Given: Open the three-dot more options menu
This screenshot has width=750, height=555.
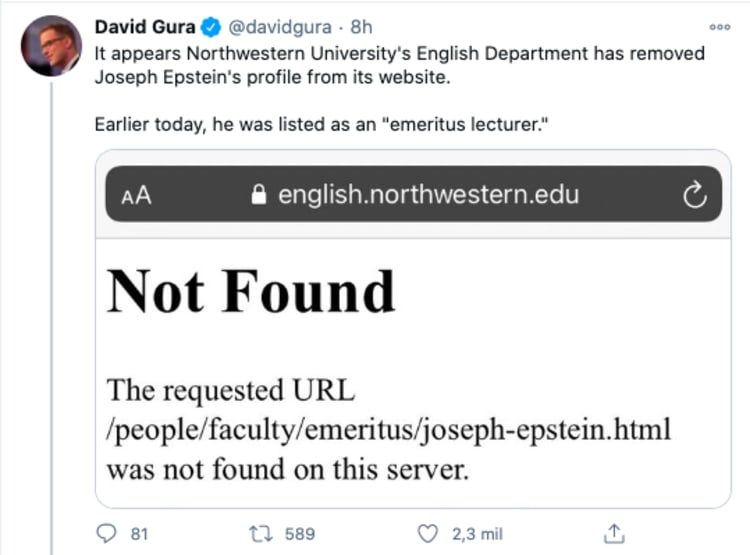Looking at the screenshot, I should [719, 27].
